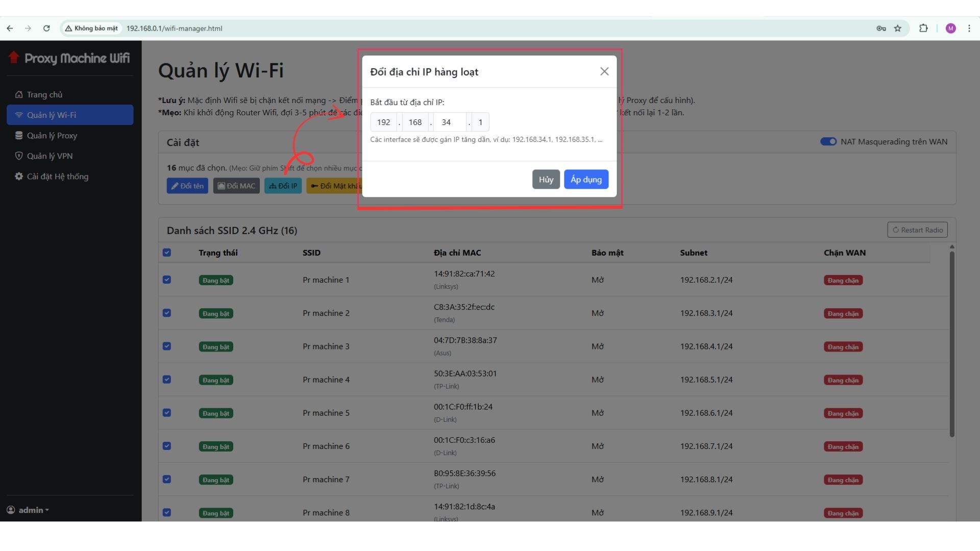Image resolution: width=980 pixels, height=551 pixels.
Task: Open Quản lý Wi-Fi in the sidebar
Action: (x=70, y=115)
